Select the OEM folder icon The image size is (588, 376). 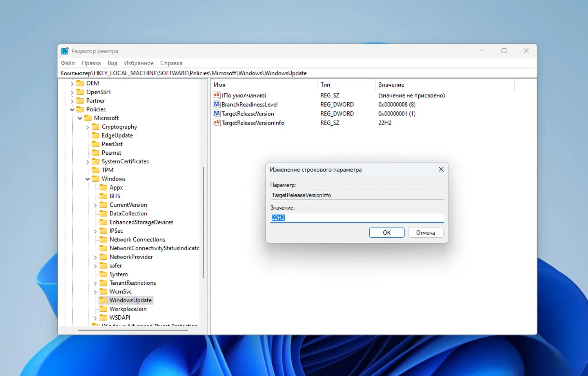click(80, 83)
